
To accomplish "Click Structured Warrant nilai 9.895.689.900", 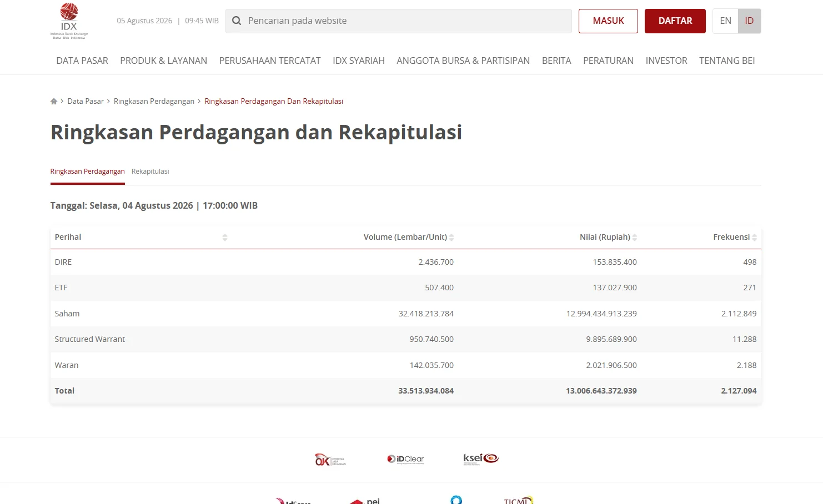I will coord(611,339).
